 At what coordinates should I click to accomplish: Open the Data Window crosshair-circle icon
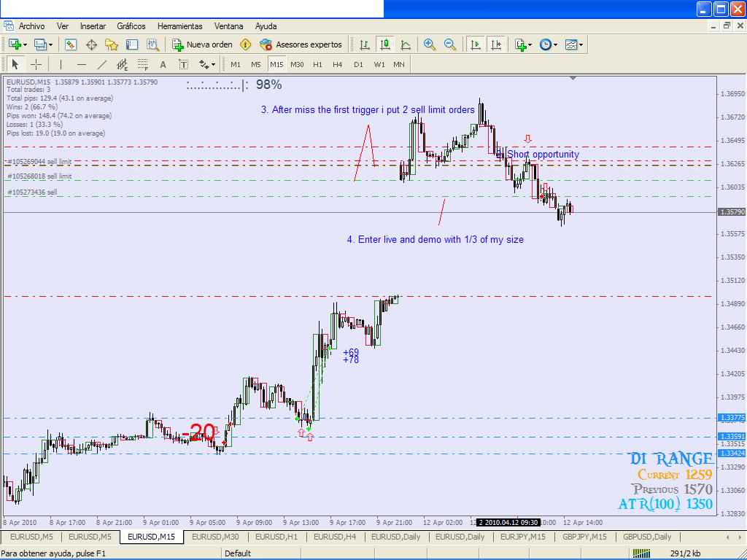[91, 44]
